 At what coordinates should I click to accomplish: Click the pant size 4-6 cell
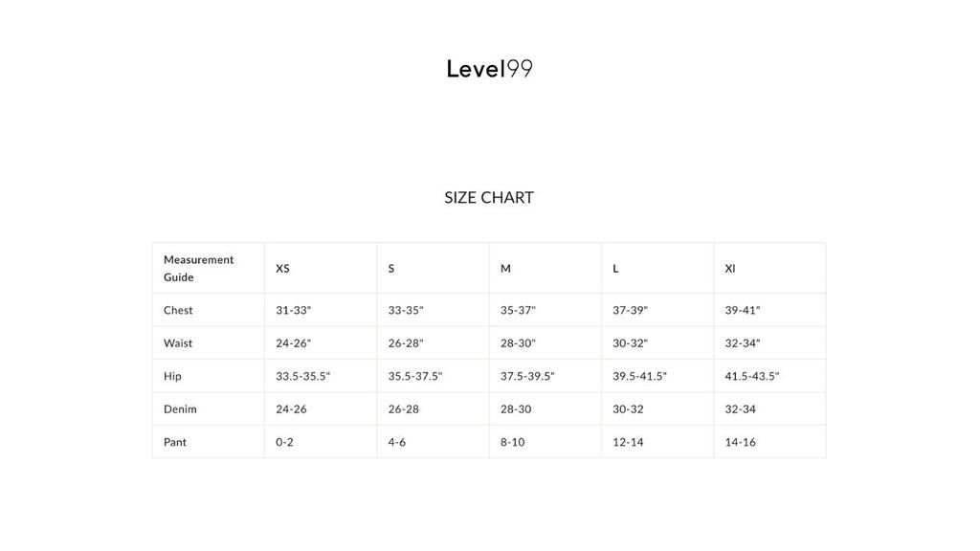(x=397, y=442)
